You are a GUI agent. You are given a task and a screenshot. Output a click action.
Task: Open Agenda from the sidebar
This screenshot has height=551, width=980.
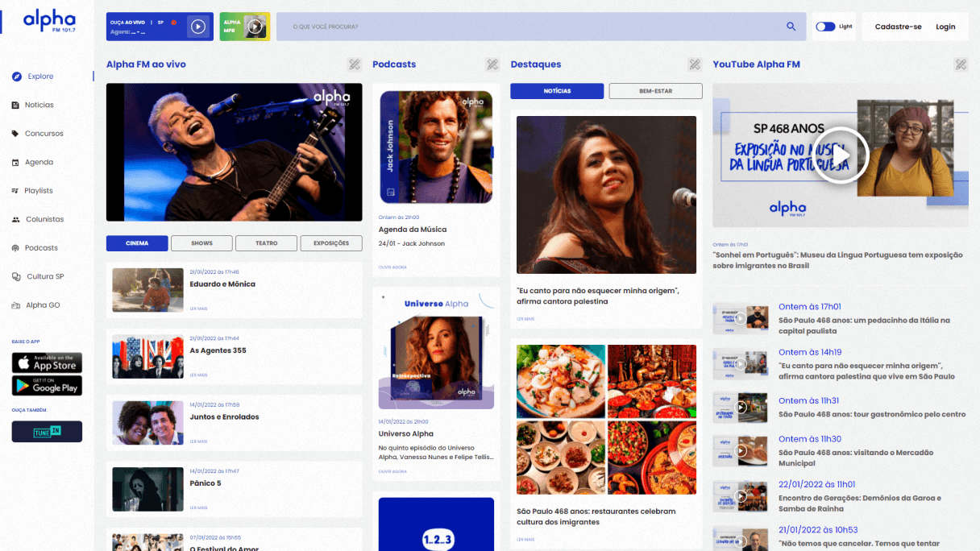click(39, 162)
